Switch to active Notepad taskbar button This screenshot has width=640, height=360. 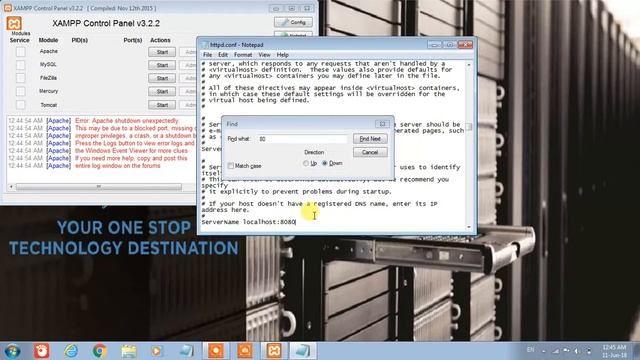(302, 351)
